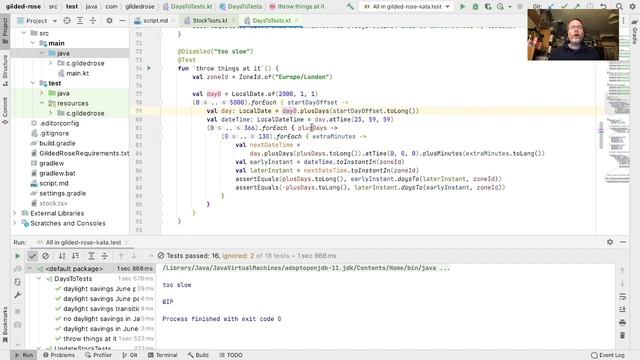This screenshot has width=640, height=360.
Task: Run with coverage icon in toolbar
Action: click(488, 7)
